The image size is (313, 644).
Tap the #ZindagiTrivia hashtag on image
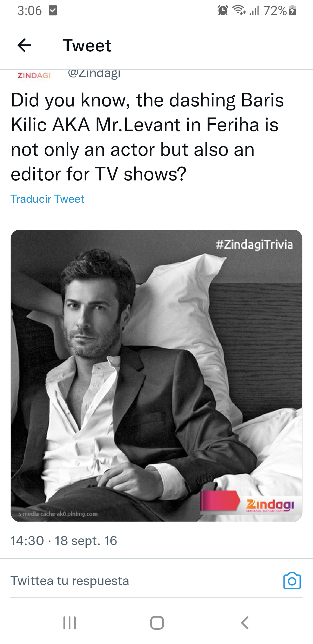click(x=254, y=244)
